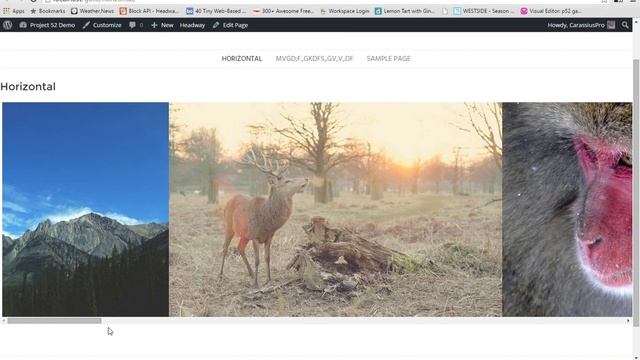
Task: Click the New content button
Action: (x=162, y=25)
